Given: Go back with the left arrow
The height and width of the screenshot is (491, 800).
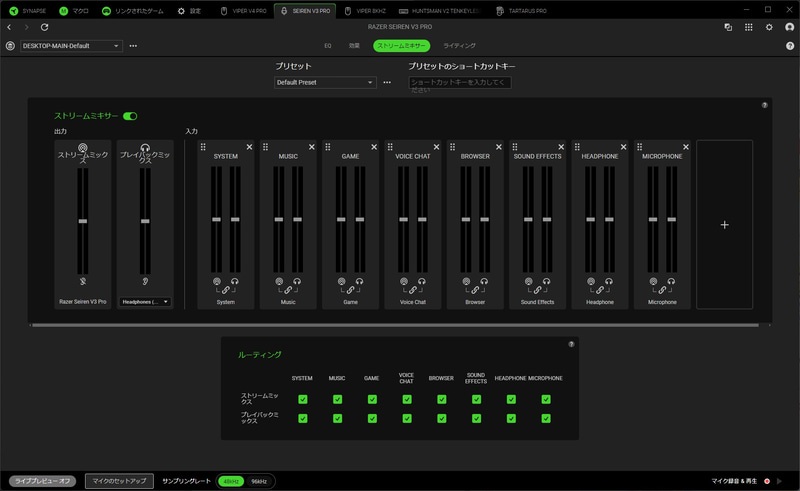Looking at the screenshot, I should [9, 27].
